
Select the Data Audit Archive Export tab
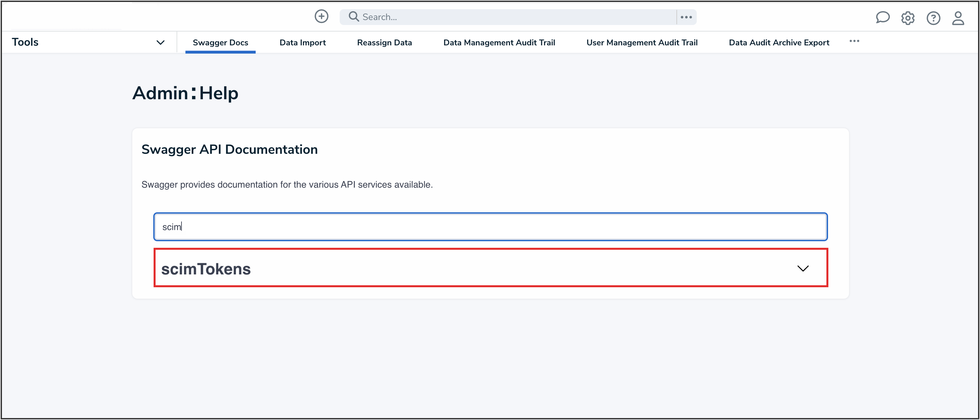point(779,42)
